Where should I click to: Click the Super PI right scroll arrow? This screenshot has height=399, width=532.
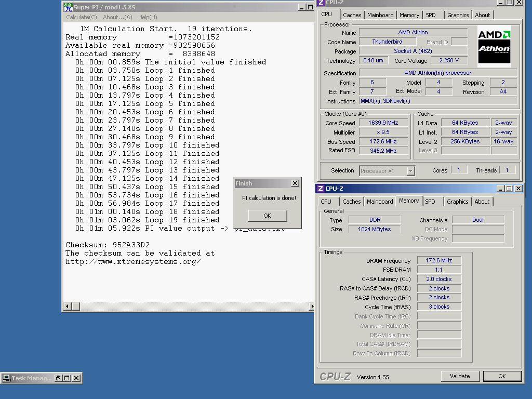point(312,307)
